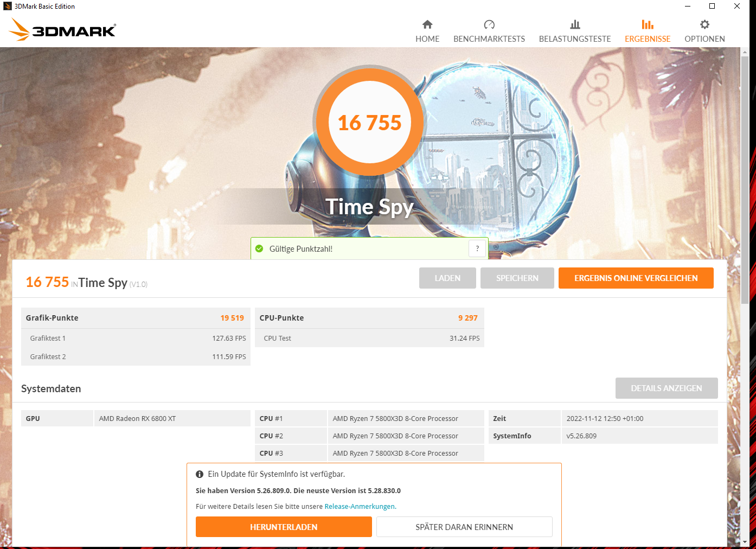Image resolution: width=756 pixels, height=549 pixels.
Task: Click the Benchmarktests gauge icon
Action: [489, 24]
